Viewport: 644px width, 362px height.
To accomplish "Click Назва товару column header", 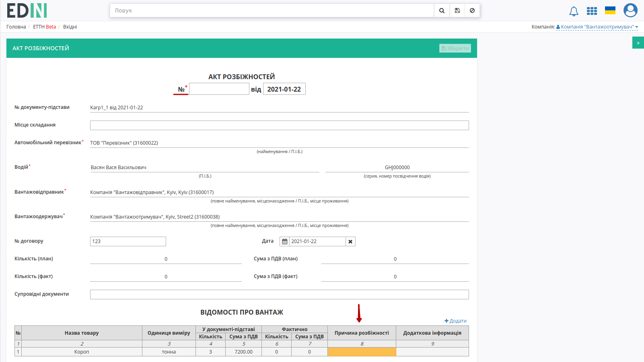I will [x=82, y=333].
